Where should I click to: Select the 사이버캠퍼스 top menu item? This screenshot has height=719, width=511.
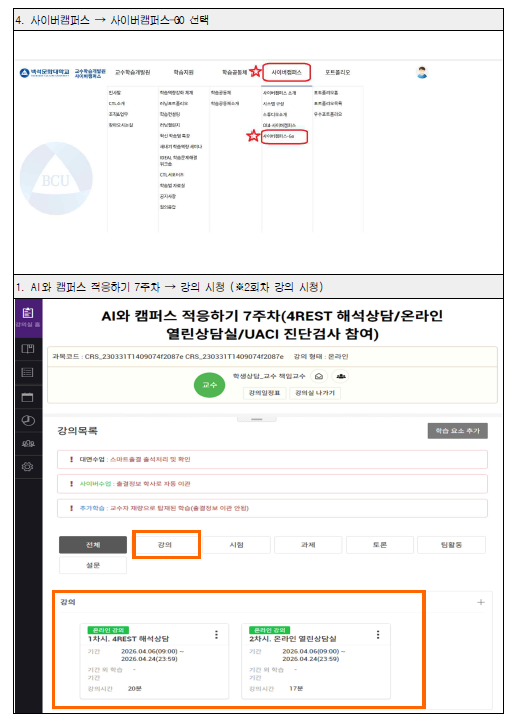coord(287,72)
